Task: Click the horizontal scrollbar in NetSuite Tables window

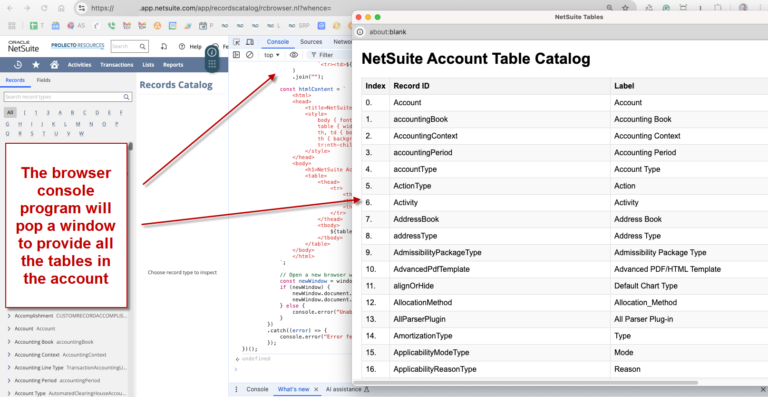Action: click(x=527, y=382)
